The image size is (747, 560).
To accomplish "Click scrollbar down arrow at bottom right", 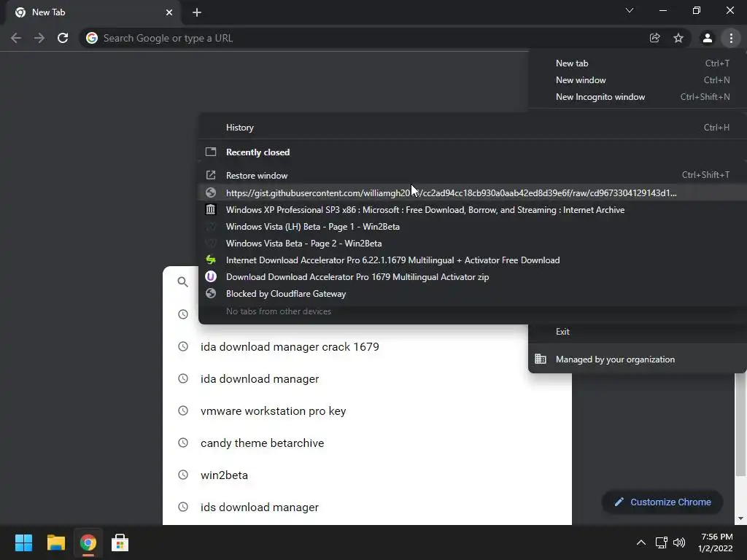I will pyautogui.click(x=740, y=518).
